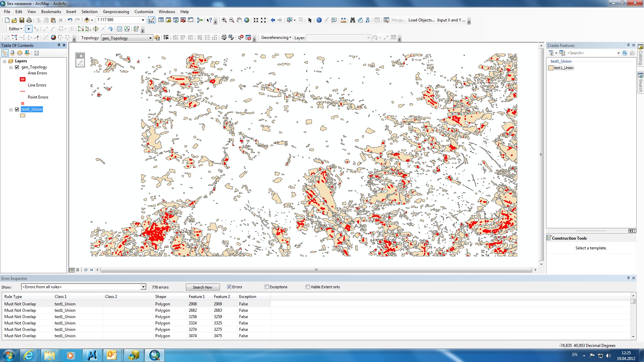Click the Find binoculars icon

point(353,20)
